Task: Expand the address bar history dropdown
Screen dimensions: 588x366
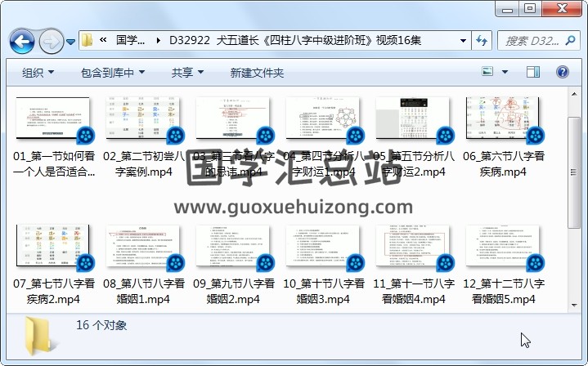Action: [x=463, y=40]
